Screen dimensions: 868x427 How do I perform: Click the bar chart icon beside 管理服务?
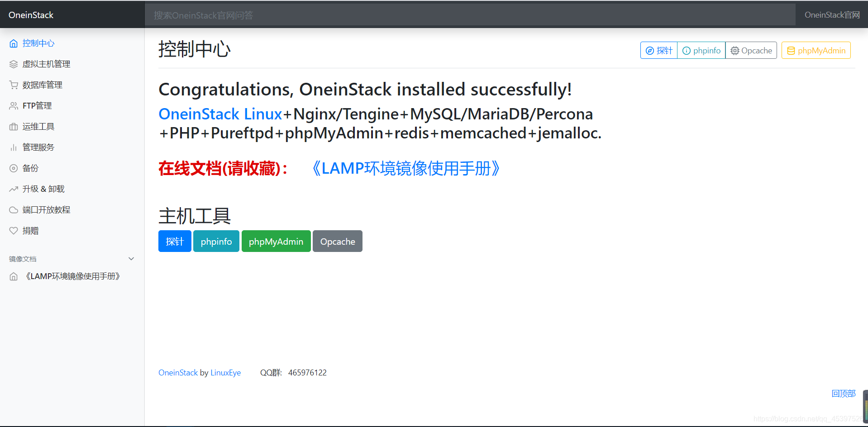pos(14,147)
